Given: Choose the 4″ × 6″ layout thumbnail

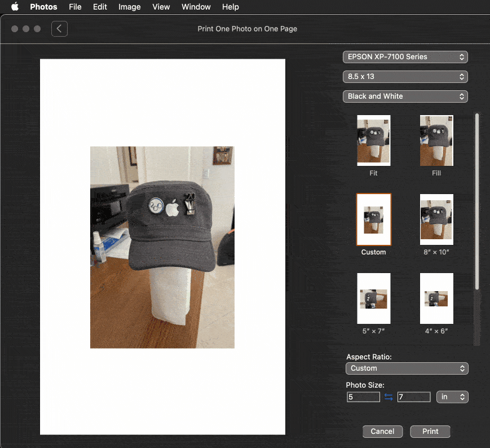Looking at the screenshot, I should [x=436, y=298].
